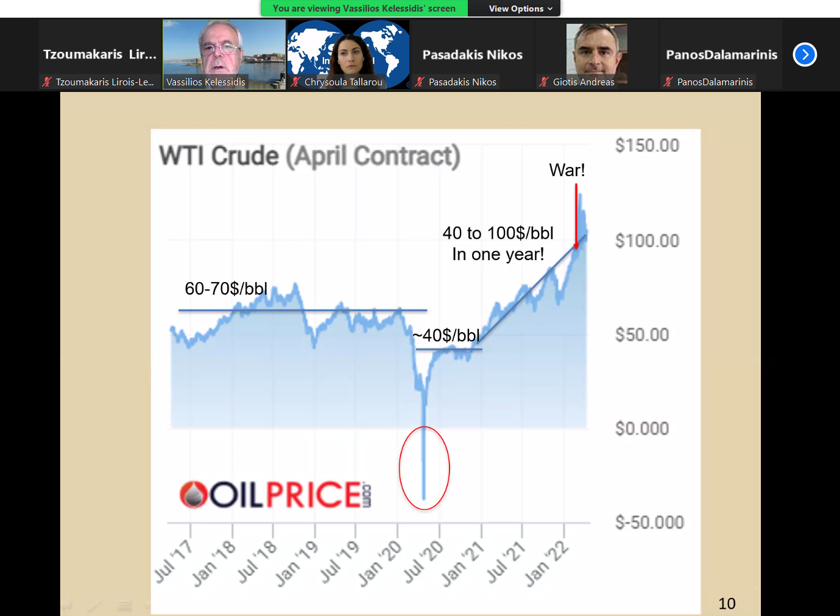
Task: Click muted mic icon beside Pasadakis Nikos
Action: coord(420,82)
